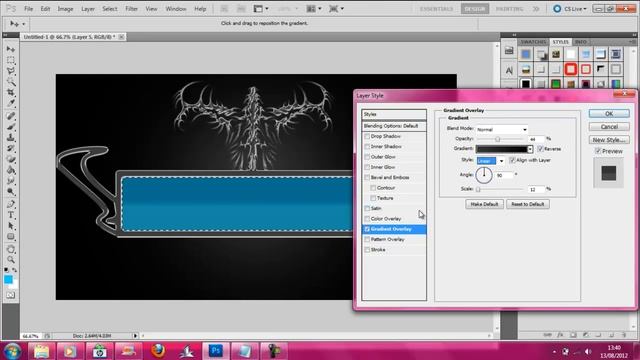
Task: Enable the Satin checkbox
Action: coord(367,208)
